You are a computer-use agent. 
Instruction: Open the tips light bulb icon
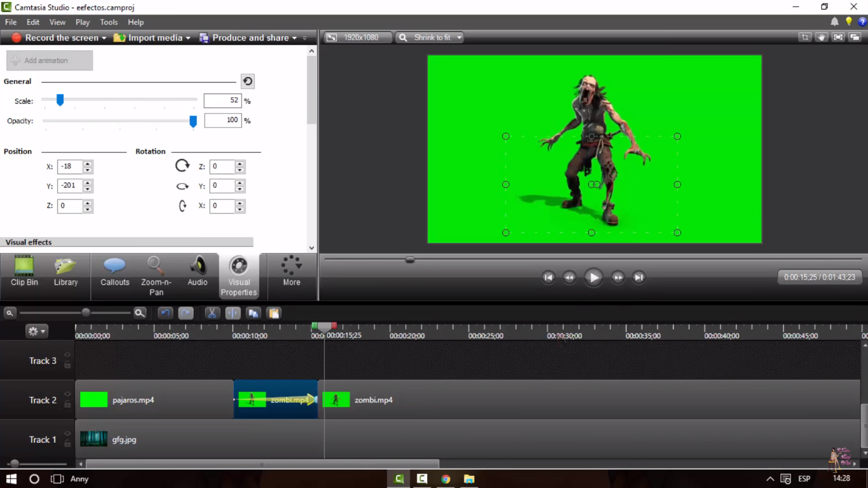(849, 22)
